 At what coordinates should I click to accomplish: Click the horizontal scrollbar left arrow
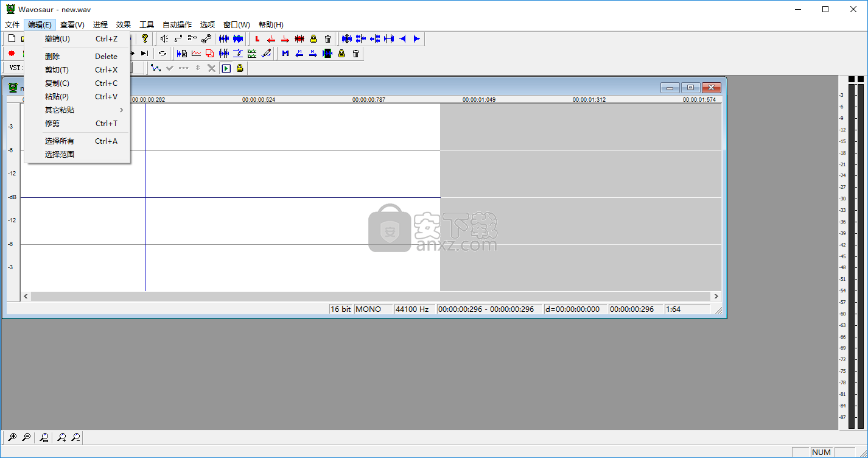pos(26,296)
